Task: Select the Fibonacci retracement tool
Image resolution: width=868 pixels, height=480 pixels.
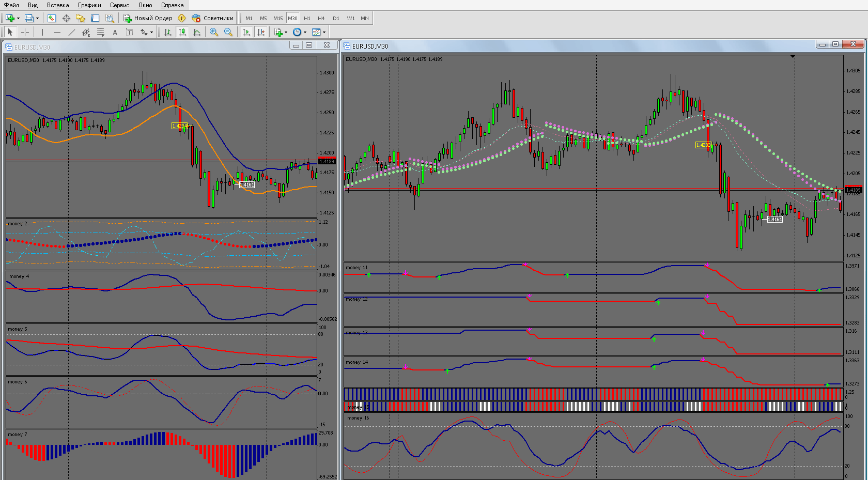Action: point(100,32)
